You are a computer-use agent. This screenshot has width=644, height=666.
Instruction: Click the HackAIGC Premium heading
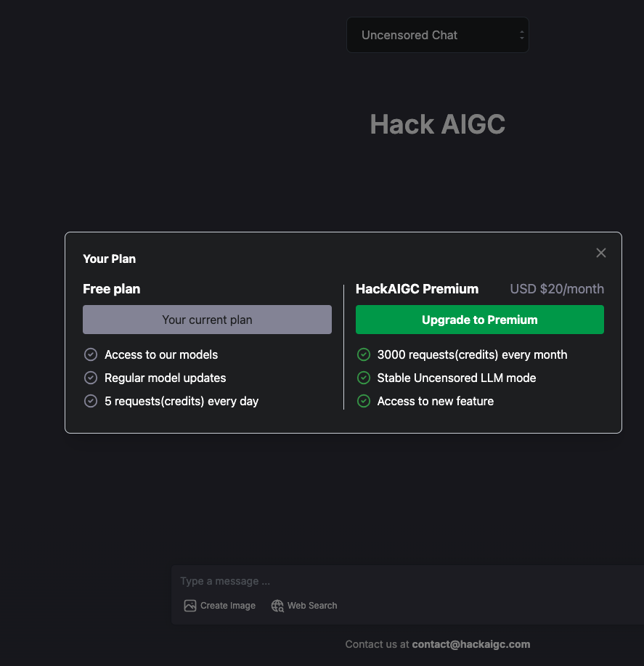click(x=417, y=289)
